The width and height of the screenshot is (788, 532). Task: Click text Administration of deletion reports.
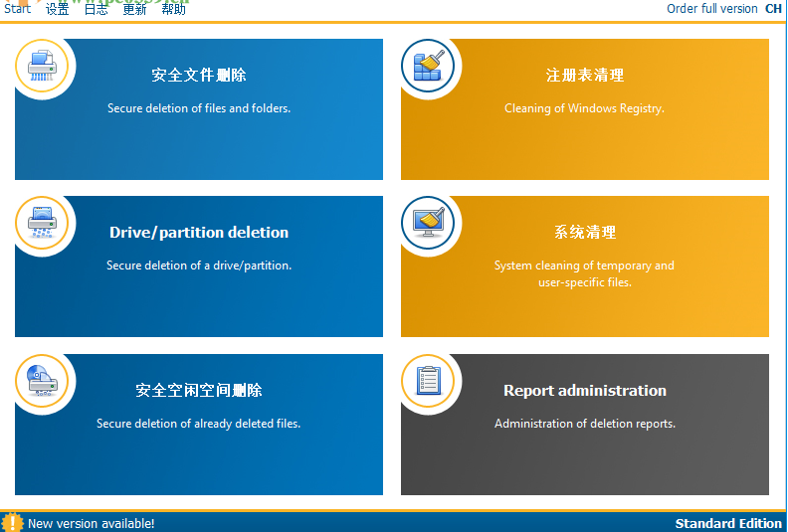(x=585, y=424)
